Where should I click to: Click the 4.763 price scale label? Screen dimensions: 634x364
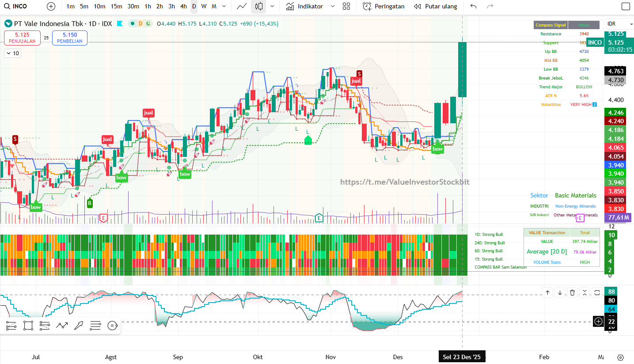[616, 71]
